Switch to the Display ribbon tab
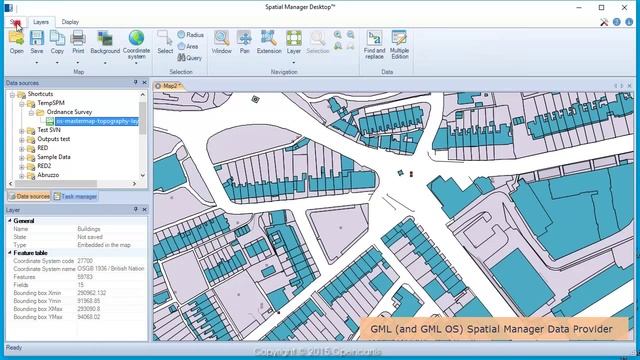This screenshot has width=640, height=360. (70, 22)
